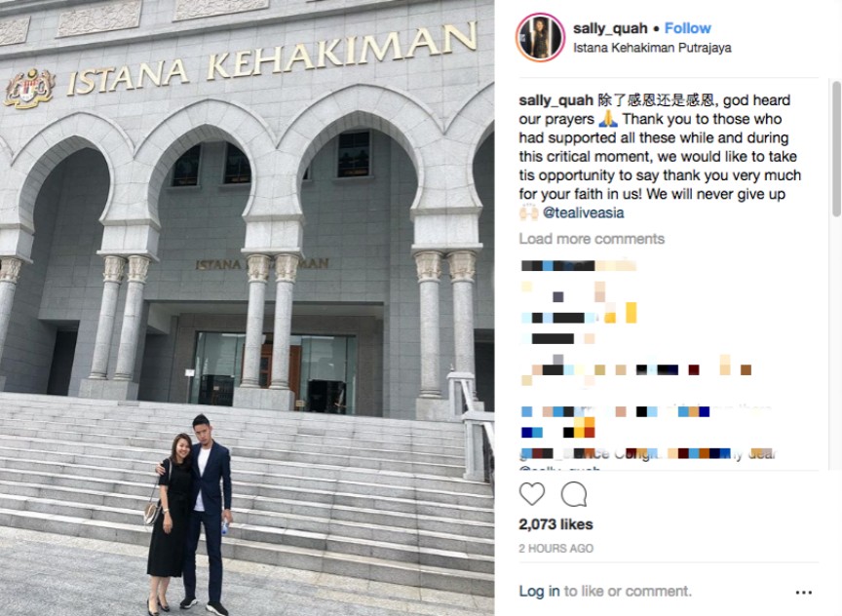Expand Load more comments

[x=592, y=239]
